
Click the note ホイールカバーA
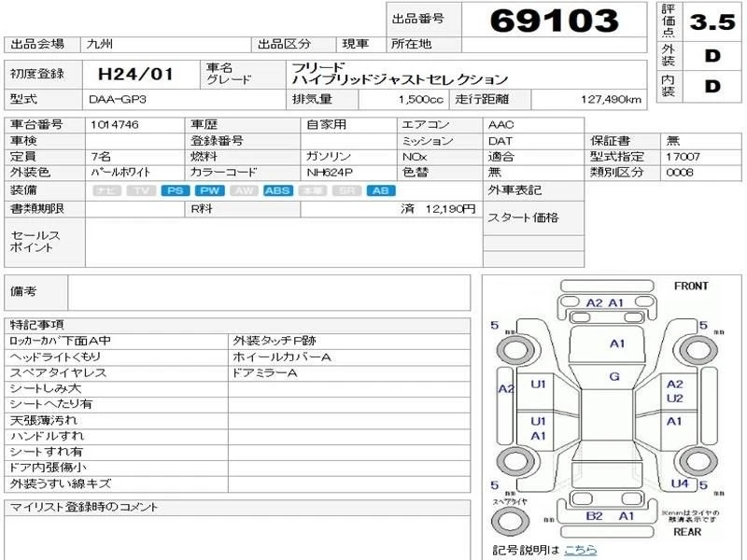[282, 357]
